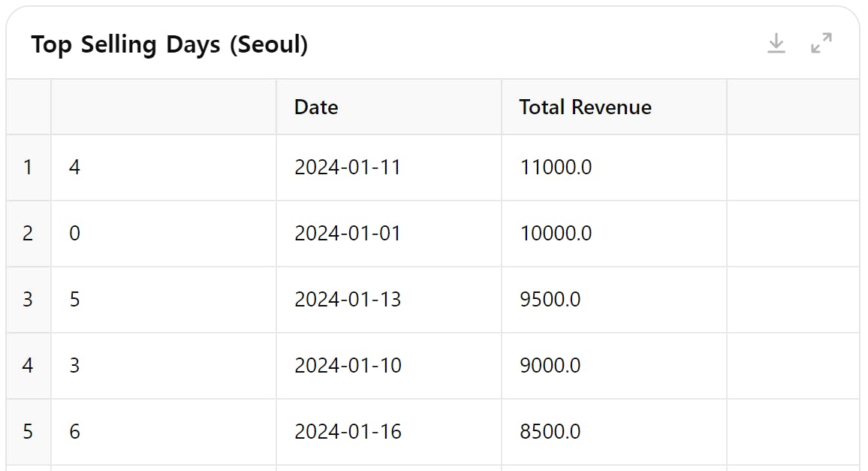Click index cell showing value 0
This screenshot has width=868, height=471.
point(74,233)
